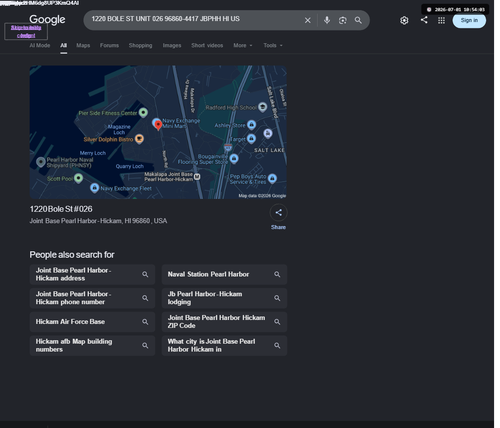Switch to Images tab

(172, 45)
